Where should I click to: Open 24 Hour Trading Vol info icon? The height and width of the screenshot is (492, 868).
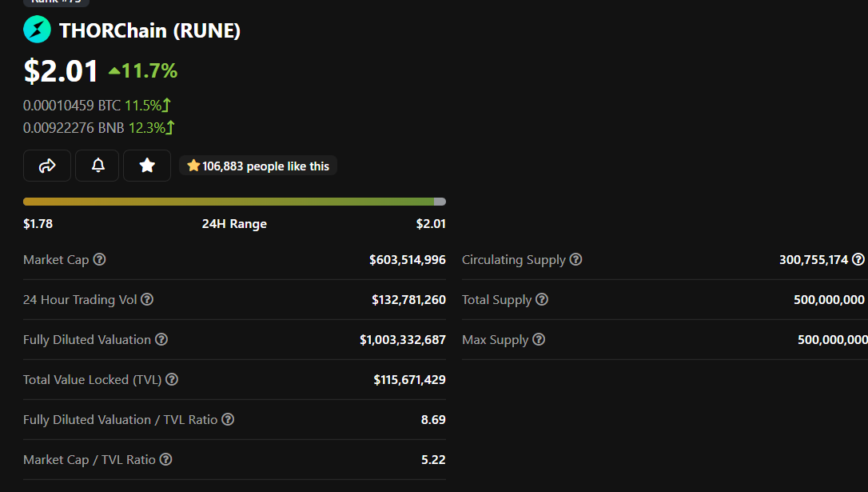coord(147,299)
